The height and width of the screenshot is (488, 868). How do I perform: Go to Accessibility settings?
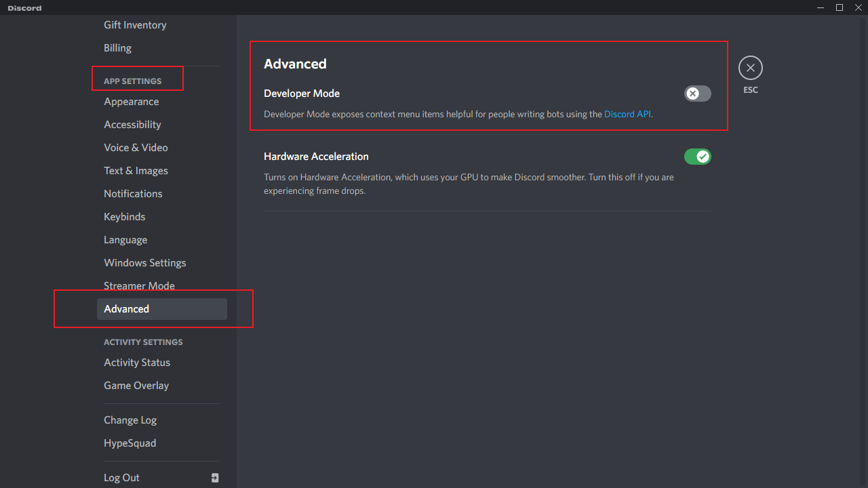pos(132,125)
